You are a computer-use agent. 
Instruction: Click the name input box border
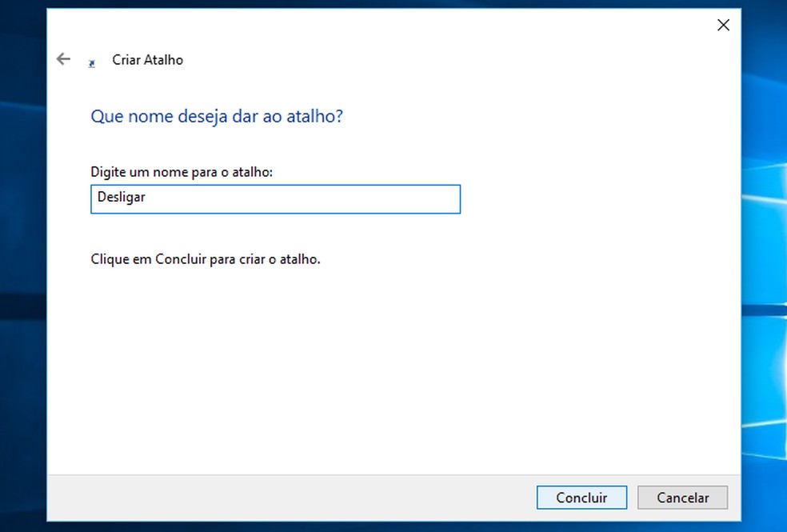(275, 186)
